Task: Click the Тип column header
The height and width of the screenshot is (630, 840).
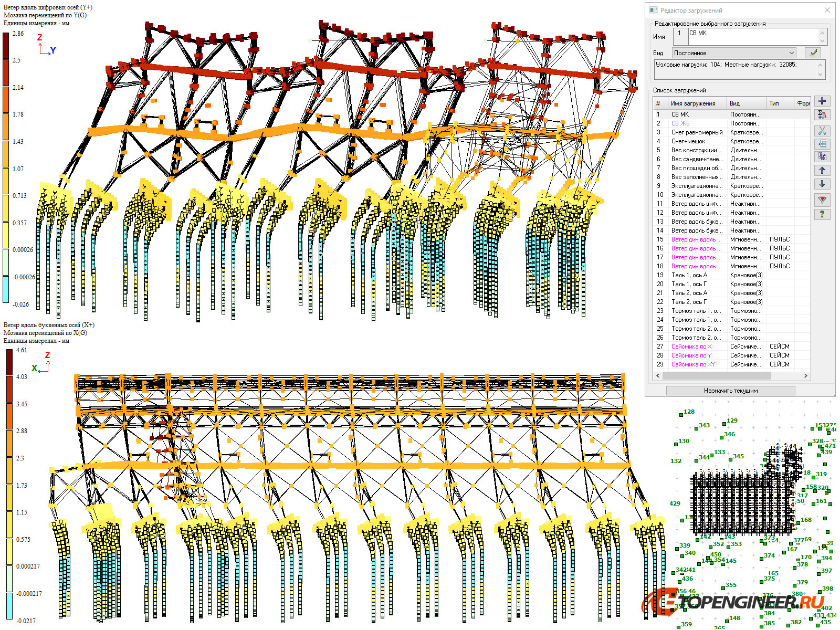Action: click(774, 103)
